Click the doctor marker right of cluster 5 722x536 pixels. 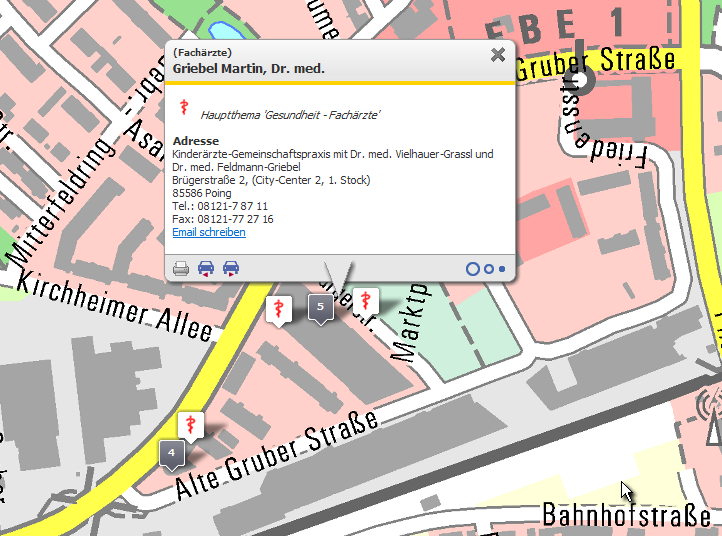click(367, 300)
